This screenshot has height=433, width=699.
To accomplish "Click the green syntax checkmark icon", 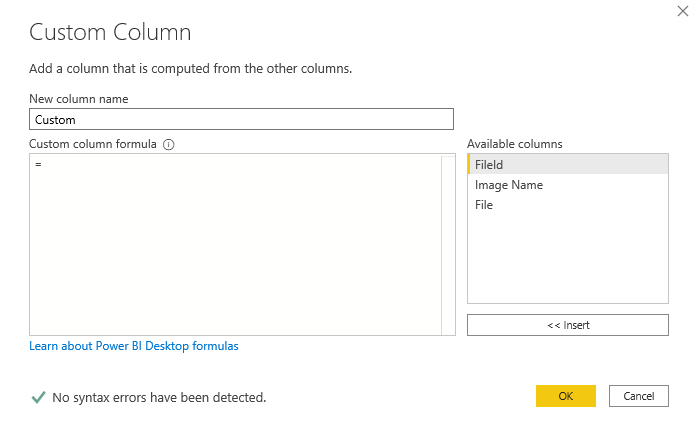I will 38,397.
